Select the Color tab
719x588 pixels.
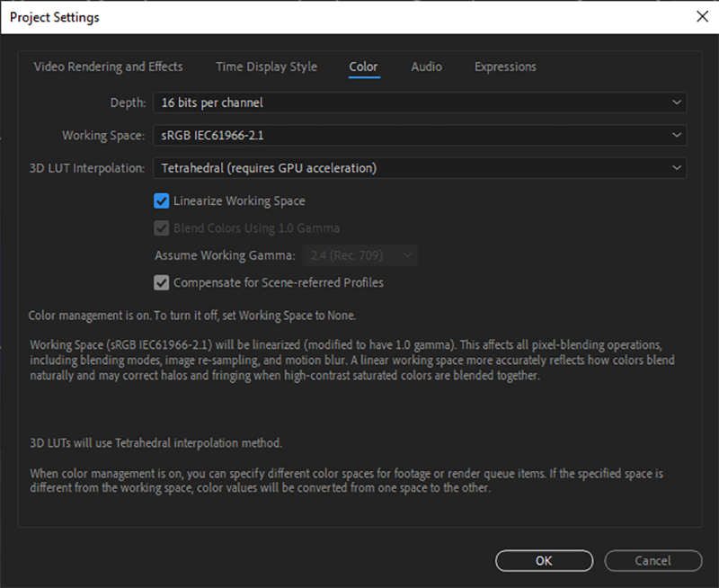(363, 67)
